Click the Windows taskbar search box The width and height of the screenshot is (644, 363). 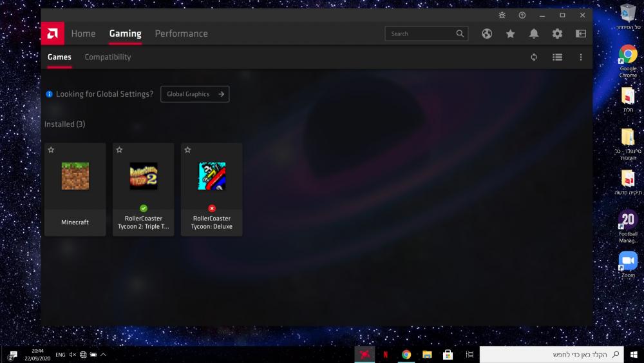tap(552, 355)
